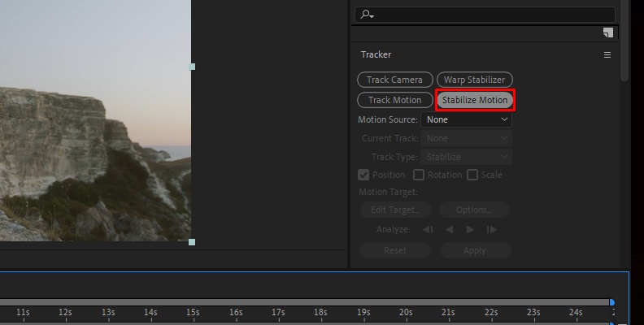This screenshot has width=644, height=325.
Task: Analyze one frame forward
Action: pyautogui.click(x=492, y=229)
